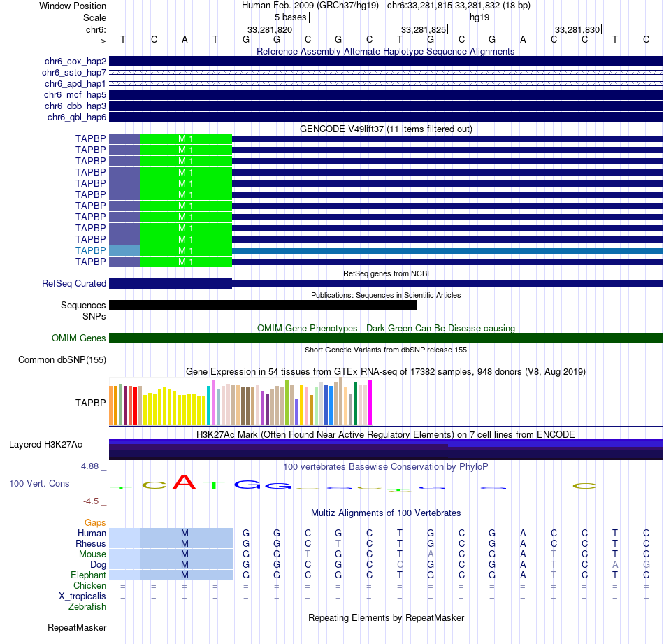Image resolution: width=664 pixels, height=644 pixels.
Task: Click the magenta bar in GTEx expression chart
Action: pos(370,403)
